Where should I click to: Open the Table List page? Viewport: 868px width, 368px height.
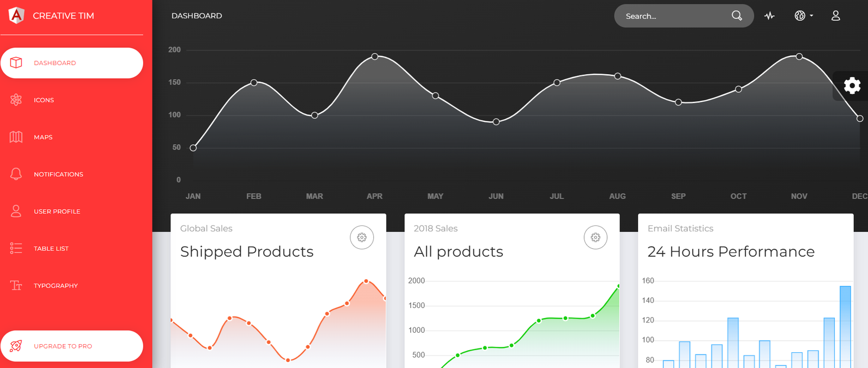coord(72,249)
